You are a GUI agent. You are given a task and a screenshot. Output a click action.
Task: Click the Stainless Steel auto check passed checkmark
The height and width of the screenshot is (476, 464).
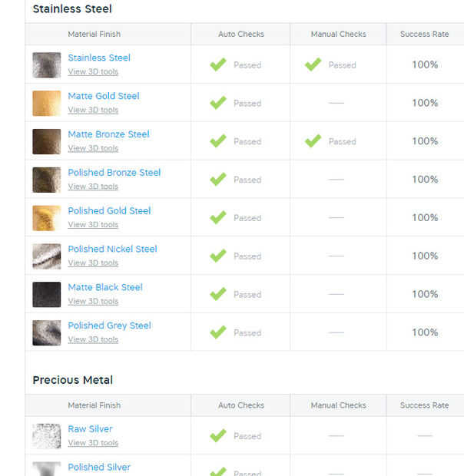click(218, 64)
